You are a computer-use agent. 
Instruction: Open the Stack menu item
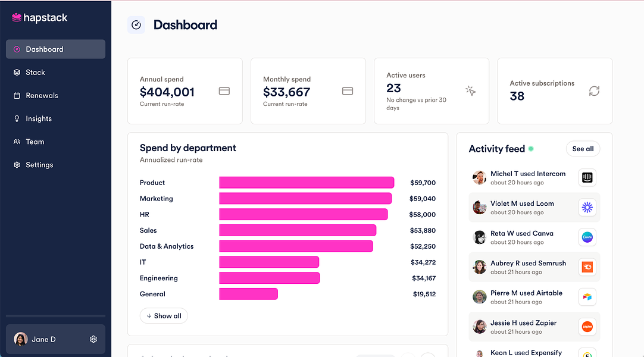pyautogui.click(x=35, y=73)
